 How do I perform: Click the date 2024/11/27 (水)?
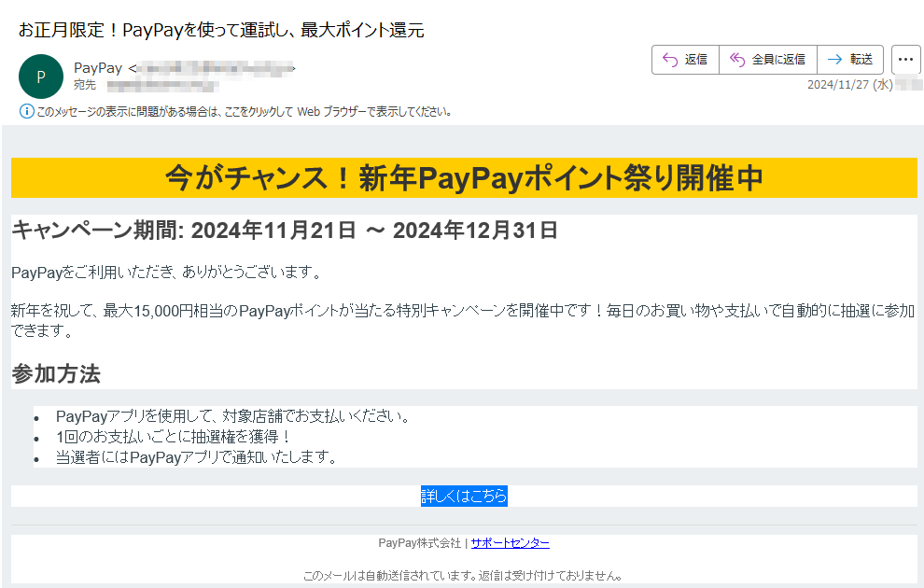coord(849,85)
